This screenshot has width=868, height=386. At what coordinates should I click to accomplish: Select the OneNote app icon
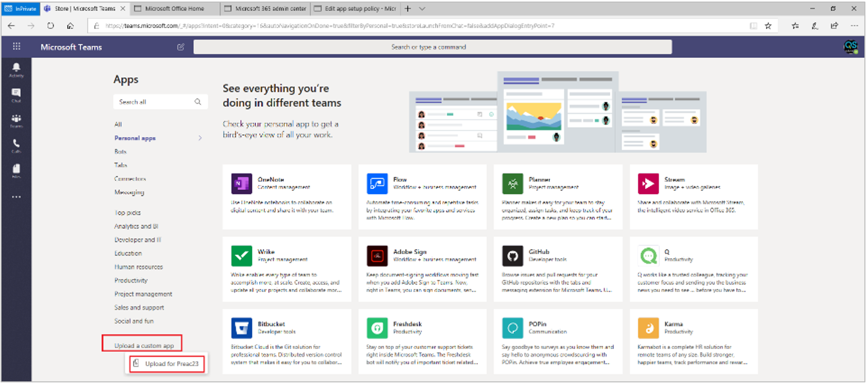(x=242, y=184)
